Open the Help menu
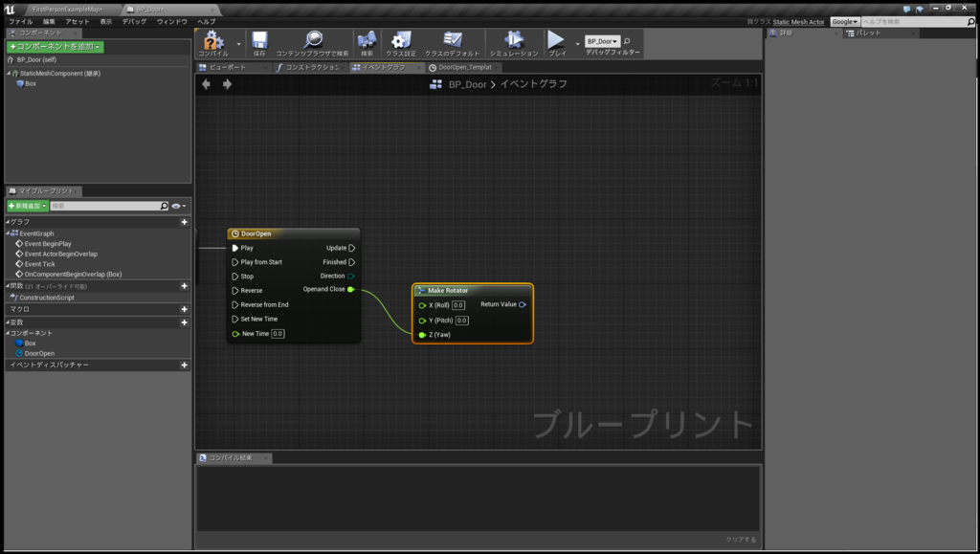The width and height of the screenshot is (980, 554). 207,22
